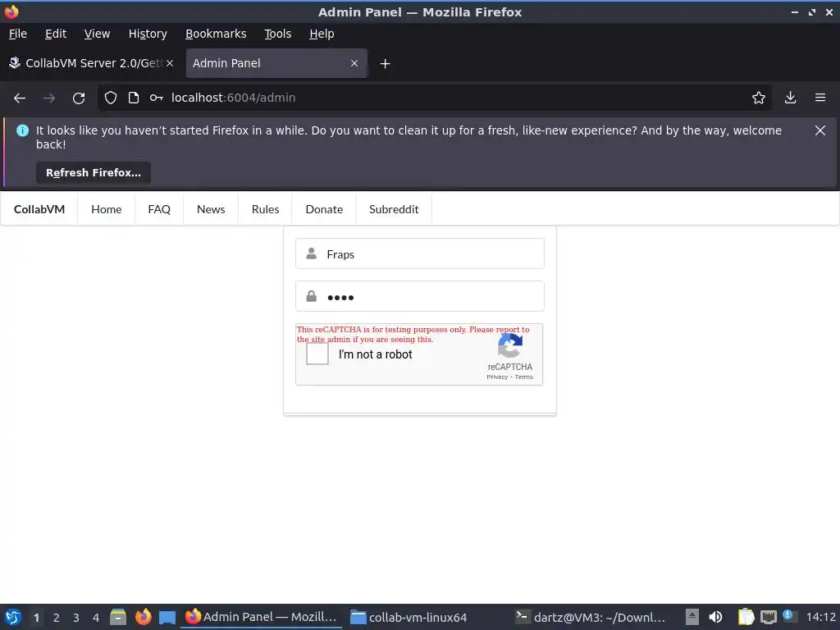Select the Admin Panel tab
Image resolution: width=840 pixels, height=630 pixels.
pyautogui.click(x=276, y=63)
